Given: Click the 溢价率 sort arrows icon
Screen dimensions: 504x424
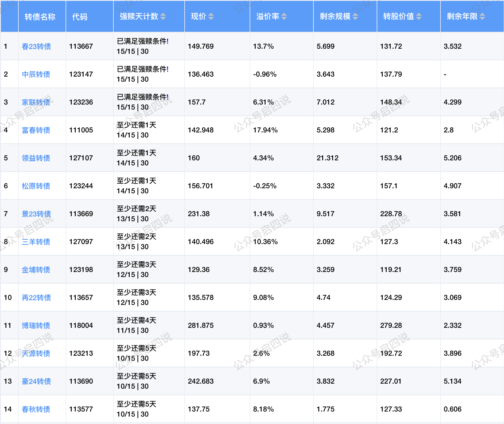Looking at the screenshot, I should coord(284,17).
